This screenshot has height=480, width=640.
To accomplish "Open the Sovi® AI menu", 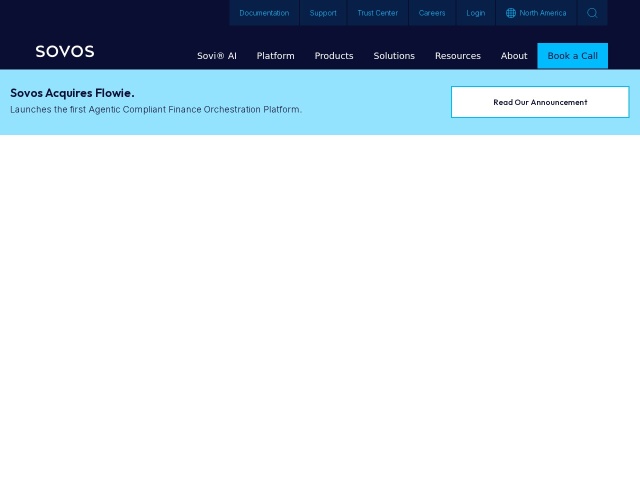I will (x=217, y=56).
